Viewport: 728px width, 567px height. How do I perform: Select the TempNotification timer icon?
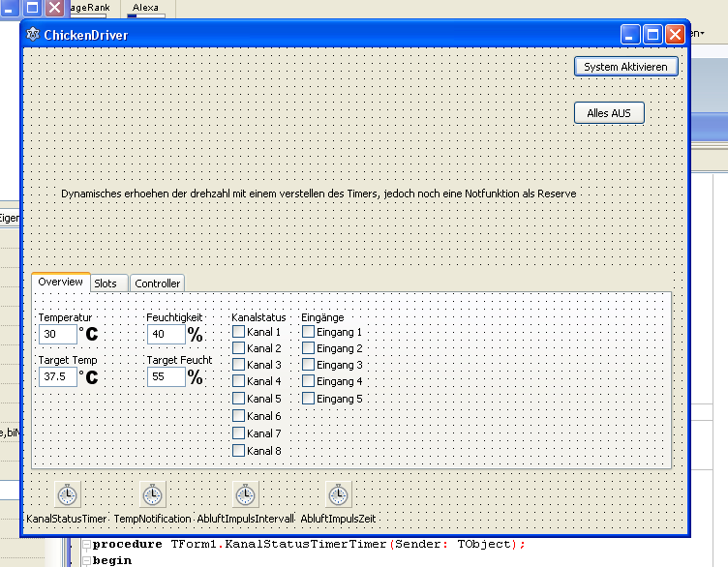pyautogui.click(x=153, y=495)
